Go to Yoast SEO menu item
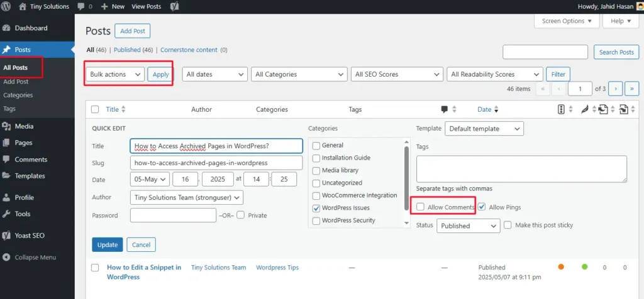 click(30, 236)
